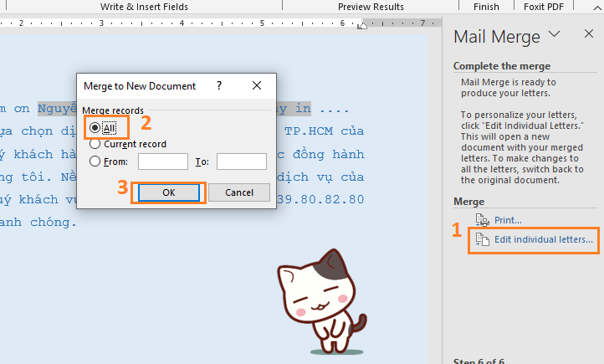Viewport: 604px width, 364px height.
Task: Click the indent marker on the ruler
Action: tap(362, 24)
